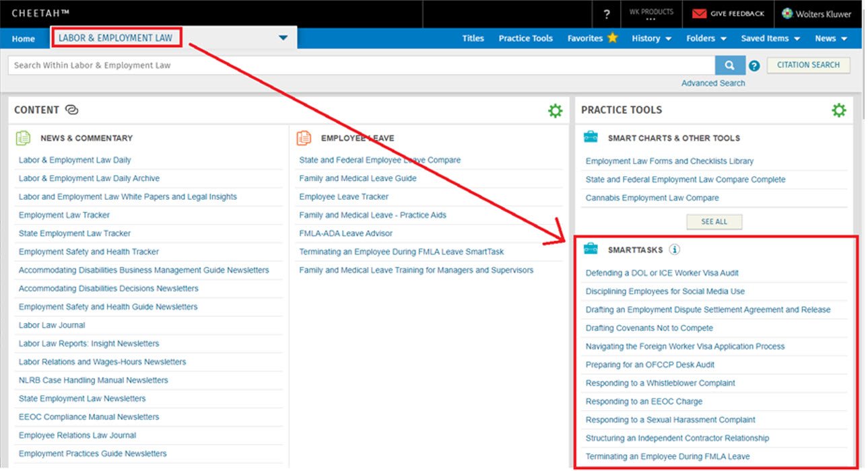Open the Practice Tools settings gear
Image resolution: width=868 pixels, height=471 pixels.
838,110
